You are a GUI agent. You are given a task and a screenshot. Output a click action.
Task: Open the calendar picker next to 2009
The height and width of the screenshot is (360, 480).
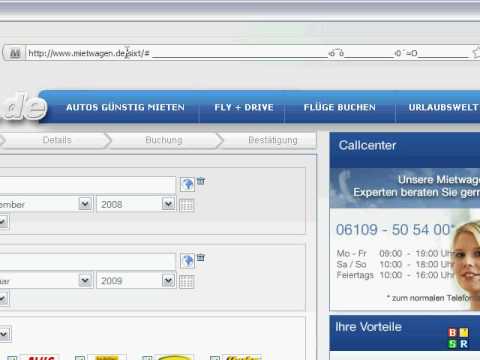click(186, 282)
